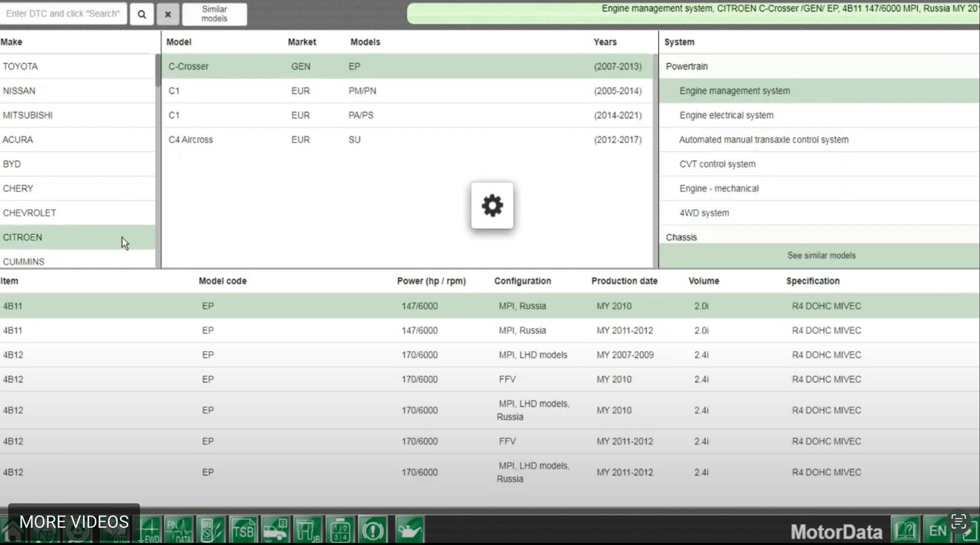This screenshot has height=545, width=980.
Task: Click See similar models
Action: pyautogui.click(x=821, y=256)
